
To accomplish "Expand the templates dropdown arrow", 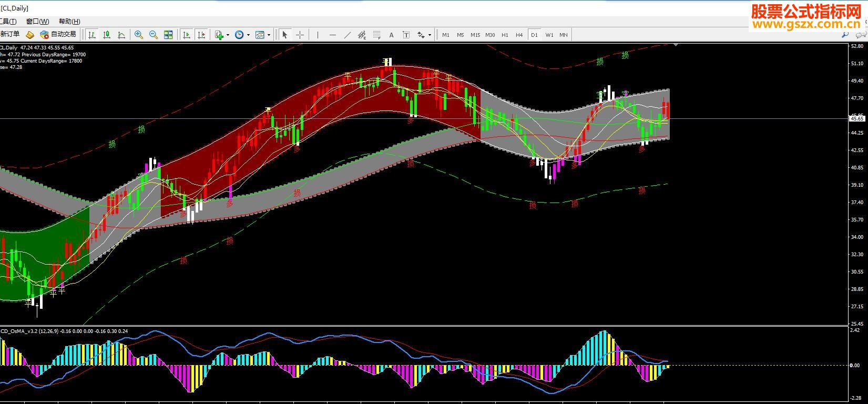I will (269, 35).
